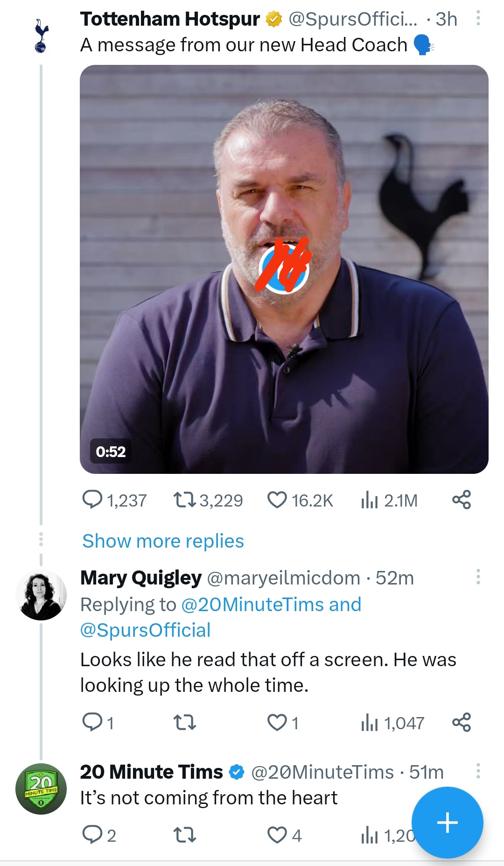Like the Tottenham Hotspur tweet
The height and width of the screenshot is (866, 504).
point(300,500)
